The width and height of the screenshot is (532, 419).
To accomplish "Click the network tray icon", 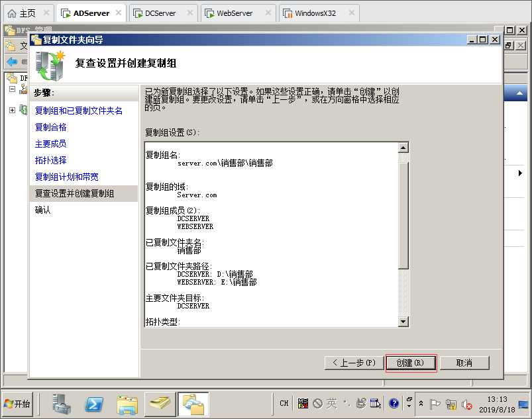I will [x=451, y=404].
